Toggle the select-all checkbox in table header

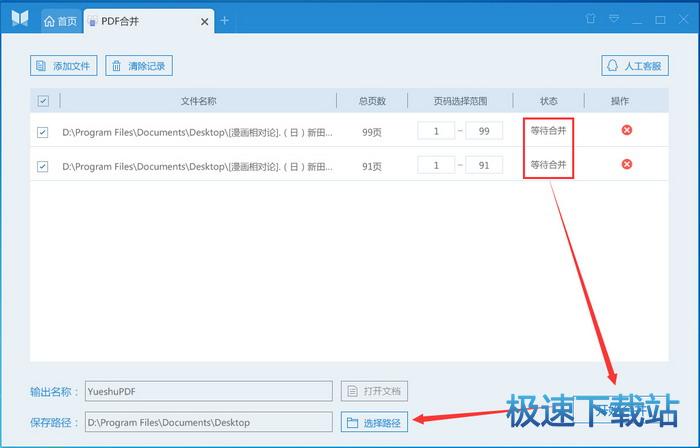coord(43,101)
